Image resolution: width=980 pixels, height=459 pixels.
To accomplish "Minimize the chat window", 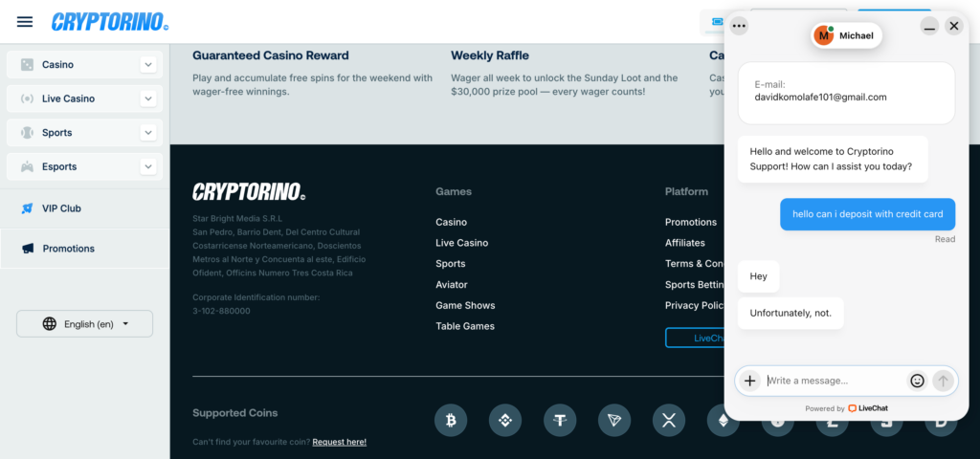I will point(929,26).
